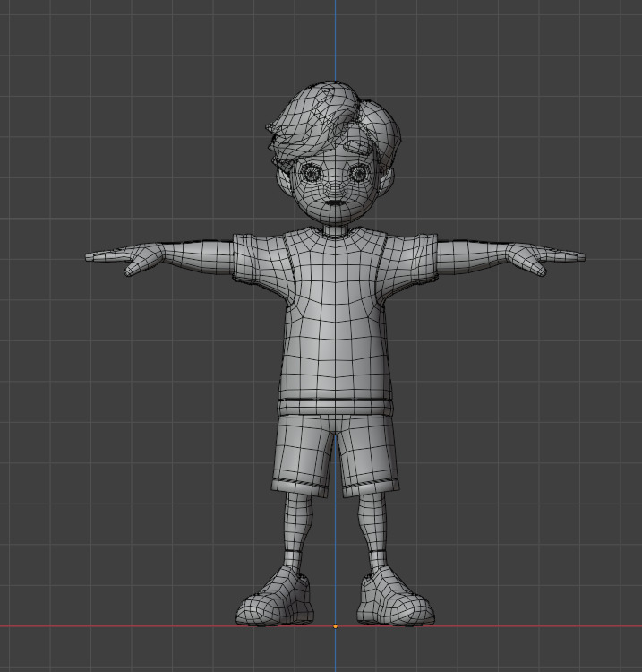Select the orange object origin dot
This screenshot has height=672, width=642.
click(336, 626)
